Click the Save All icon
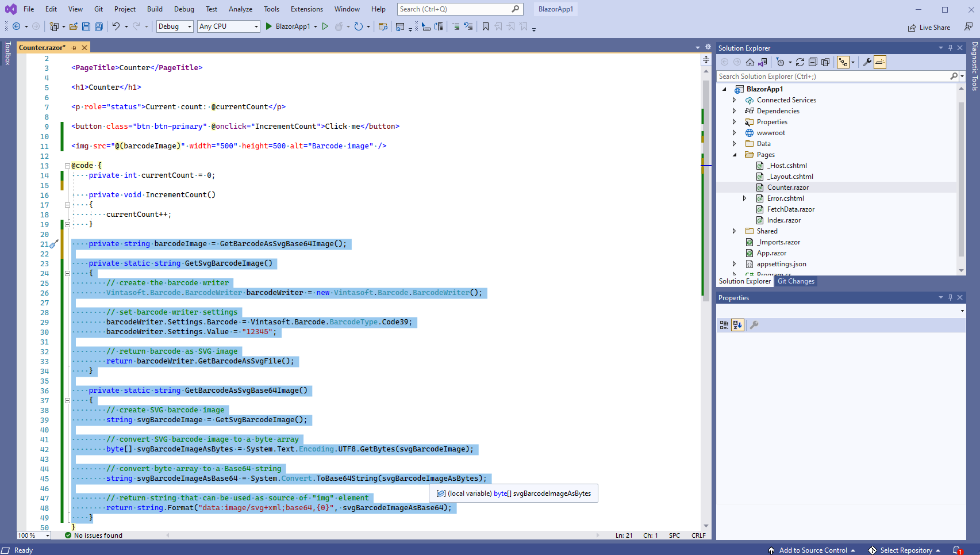The image size is (980, 555). click(x=99, y=26)
